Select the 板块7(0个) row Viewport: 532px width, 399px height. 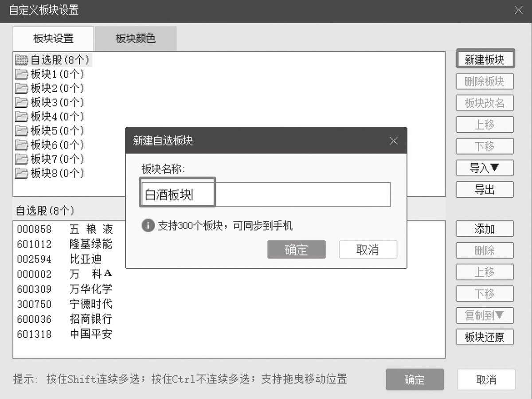click(x=50, y=159)
